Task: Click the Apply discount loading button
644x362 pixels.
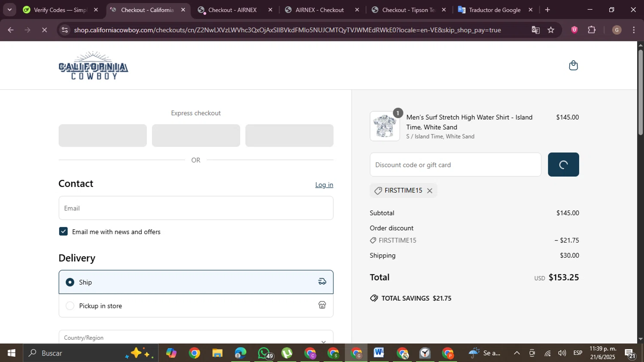Action: (563, 164)
